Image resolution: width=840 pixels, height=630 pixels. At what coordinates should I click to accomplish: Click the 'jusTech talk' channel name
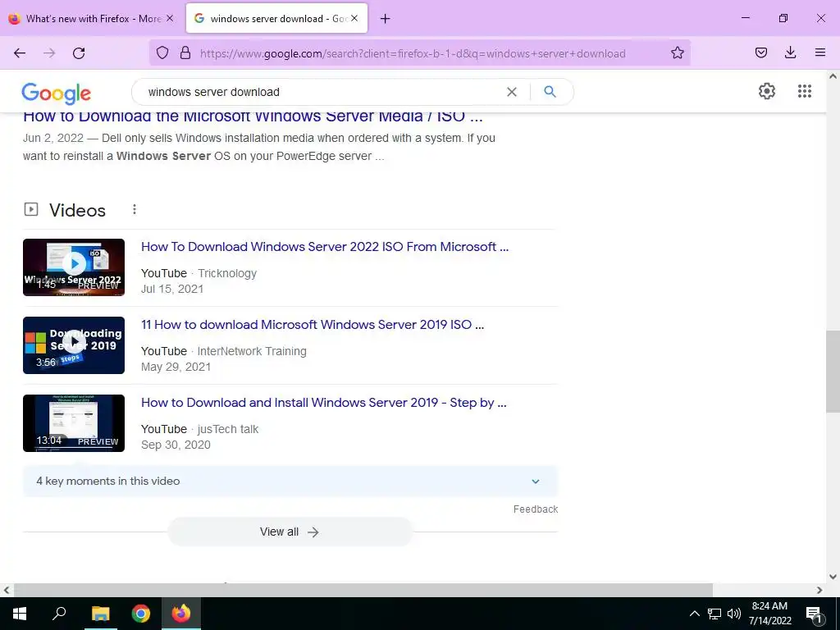[228, 429]
